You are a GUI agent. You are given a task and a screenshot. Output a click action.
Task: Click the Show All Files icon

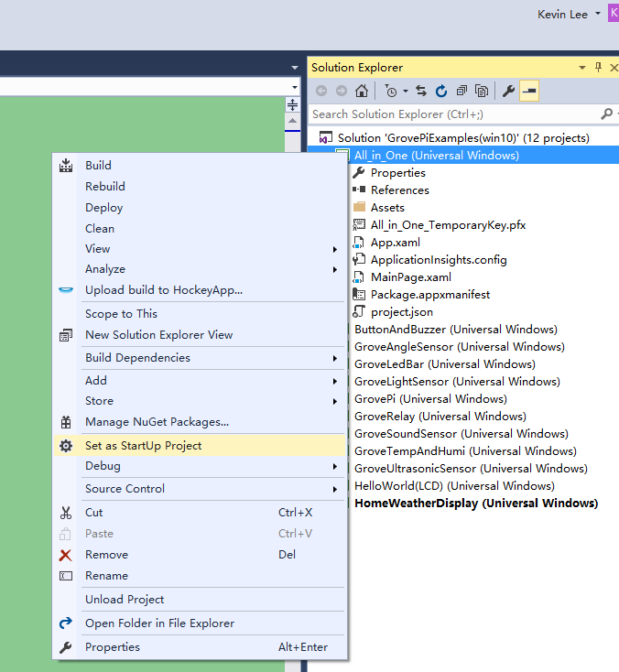(482, 91)
